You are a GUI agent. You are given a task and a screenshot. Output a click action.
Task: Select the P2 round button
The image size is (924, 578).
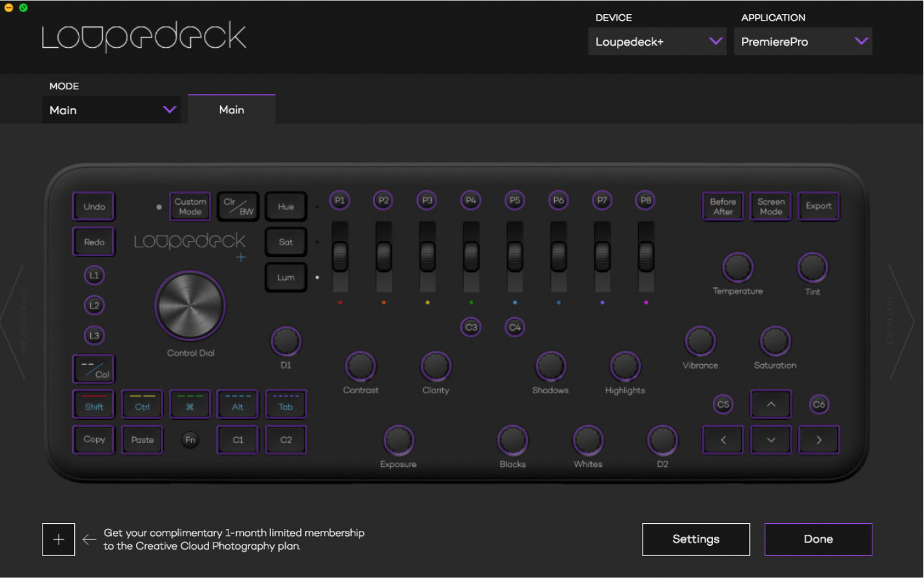[x=384, y=200]
